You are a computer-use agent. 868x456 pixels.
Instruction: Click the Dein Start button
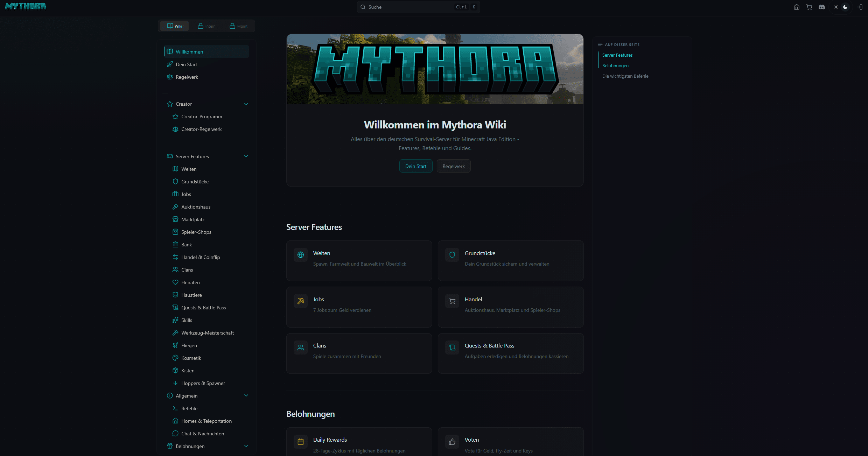coord(416,166)
